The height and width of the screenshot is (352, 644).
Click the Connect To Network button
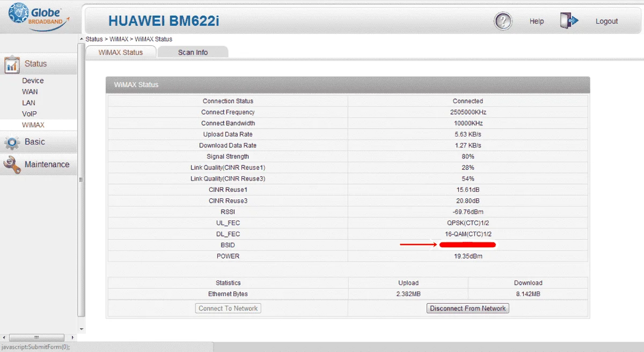pyautogui.click(x=228, y=308)
